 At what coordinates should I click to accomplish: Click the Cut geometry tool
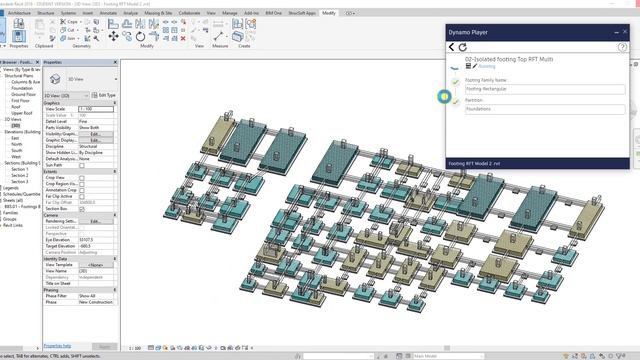point(68,30)
